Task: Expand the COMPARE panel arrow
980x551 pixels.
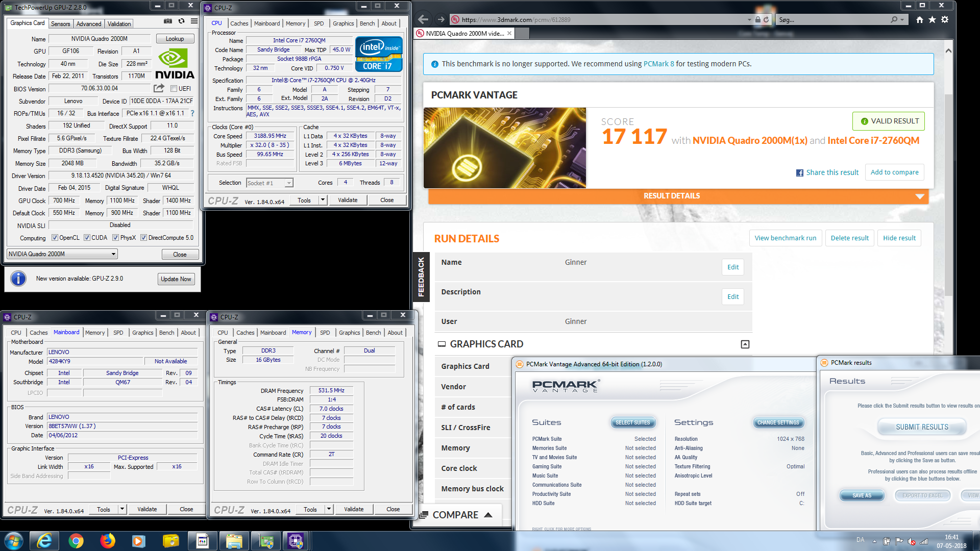Action: click(488, 515)
